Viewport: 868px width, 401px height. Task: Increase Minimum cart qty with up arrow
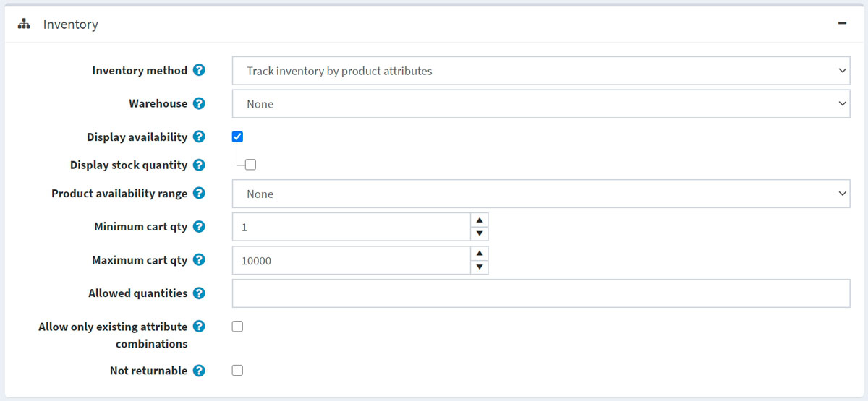tap(479, 220)
